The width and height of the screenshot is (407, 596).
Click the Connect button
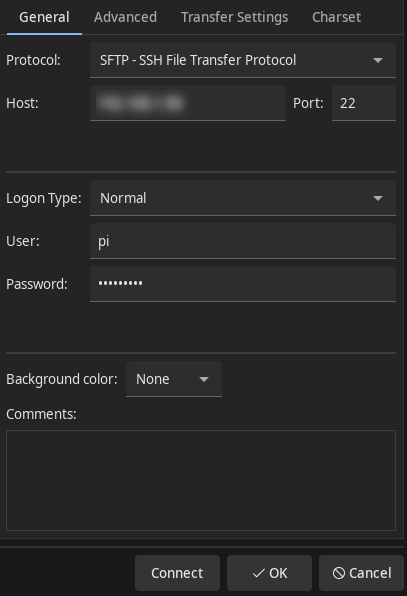click(177, 573)
